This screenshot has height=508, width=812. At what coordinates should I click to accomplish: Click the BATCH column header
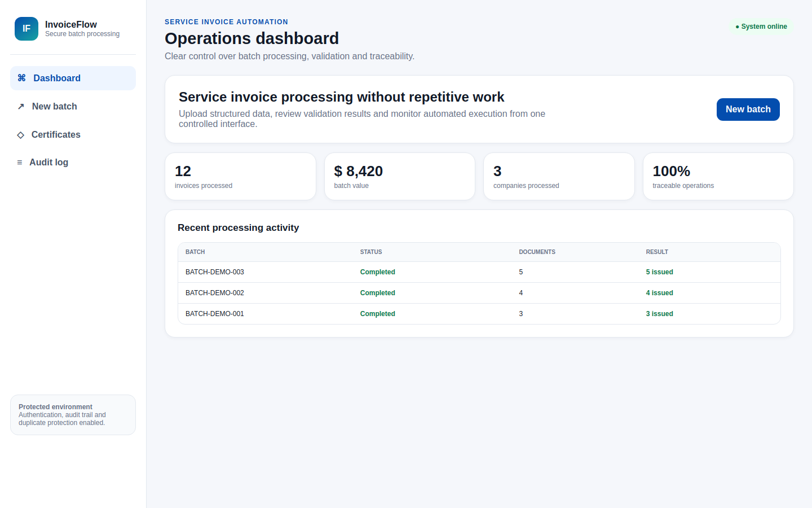[195, 252]
